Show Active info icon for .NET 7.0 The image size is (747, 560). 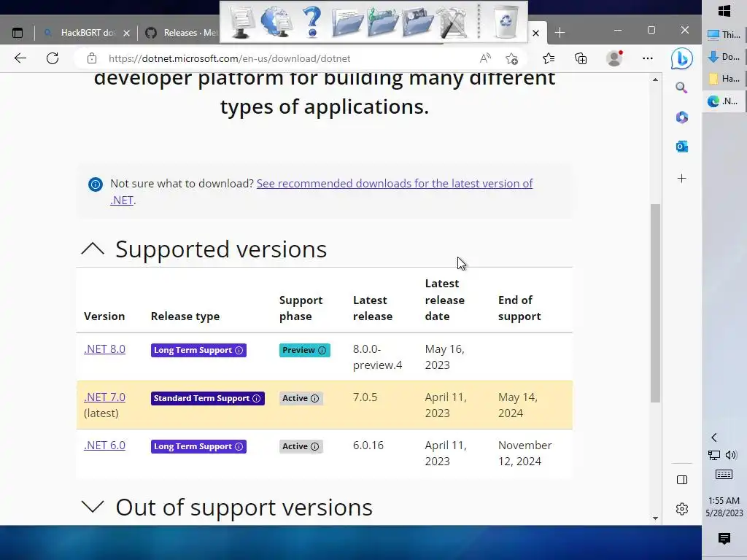tap(315, 399)
